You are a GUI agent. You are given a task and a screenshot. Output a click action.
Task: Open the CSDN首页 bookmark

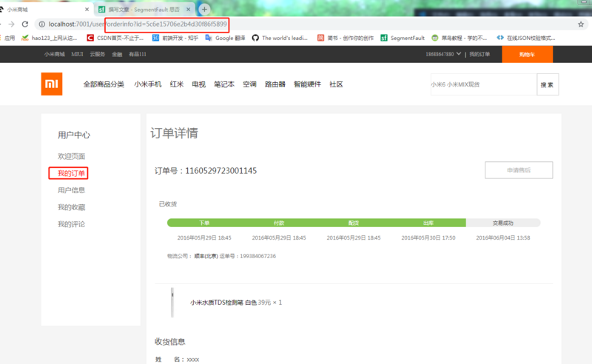pos(115,38)
